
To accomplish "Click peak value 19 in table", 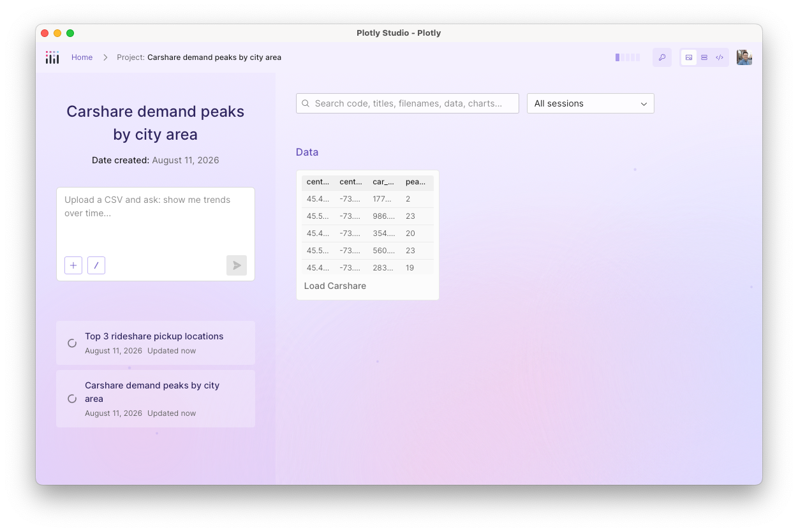I will [x=410, y=268].
